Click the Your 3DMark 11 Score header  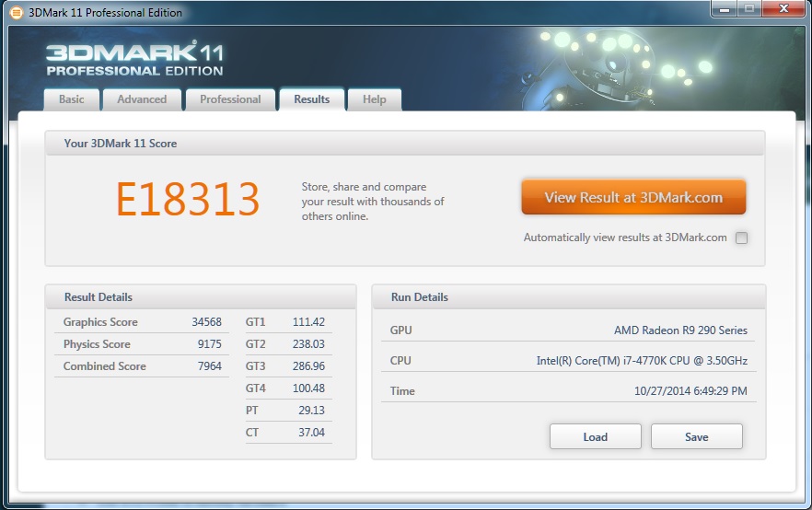[x=405, y=144]
